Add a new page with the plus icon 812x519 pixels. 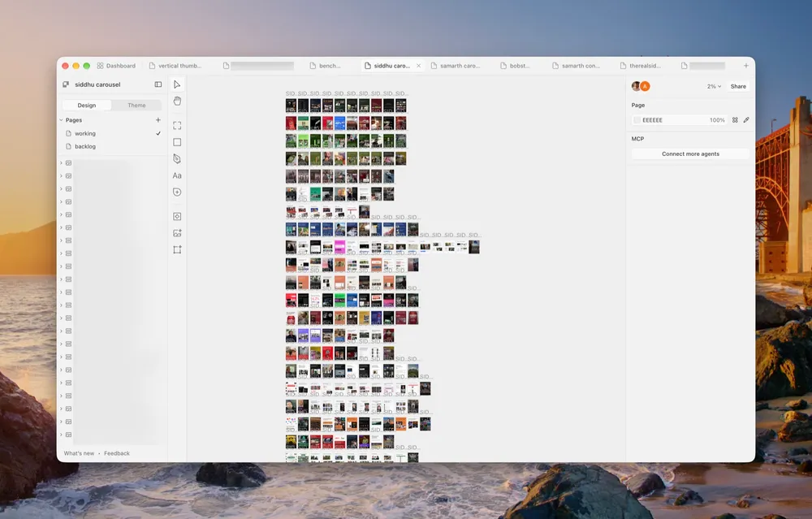click(158, 119)
